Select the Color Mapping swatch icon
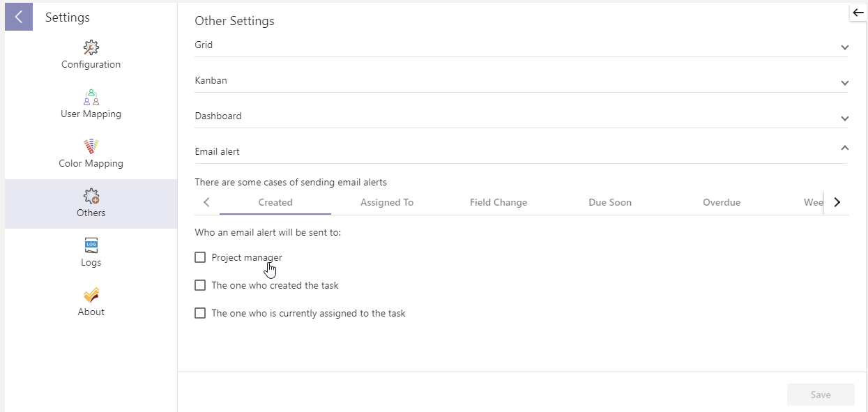868x412 pixels. click(91, 146)
